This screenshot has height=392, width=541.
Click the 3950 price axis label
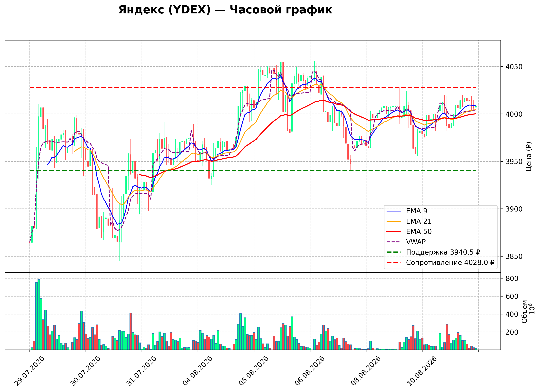pyautogui.click(x=514, y=162)
